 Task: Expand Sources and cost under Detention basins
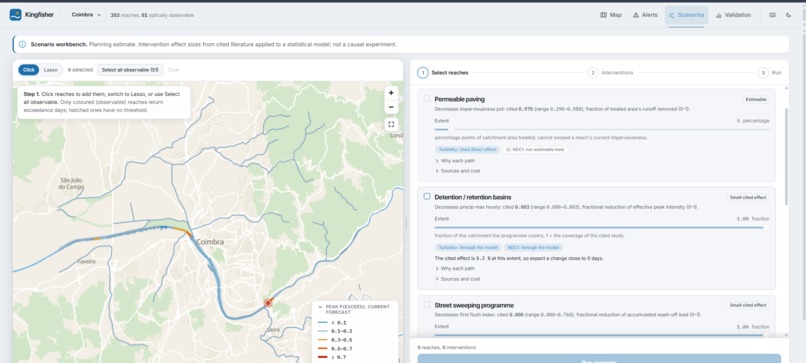(x=457, y=279)
